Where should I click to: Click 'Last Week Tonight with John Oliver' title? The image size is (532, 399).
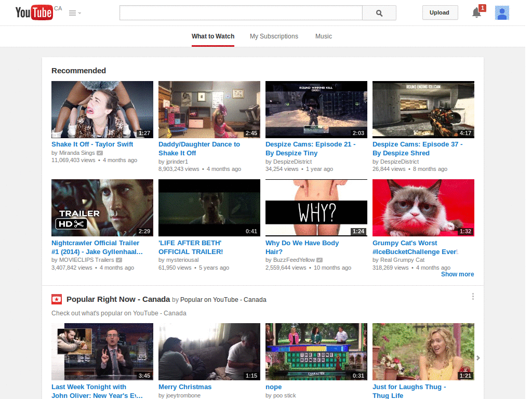(x=97, y=391)
